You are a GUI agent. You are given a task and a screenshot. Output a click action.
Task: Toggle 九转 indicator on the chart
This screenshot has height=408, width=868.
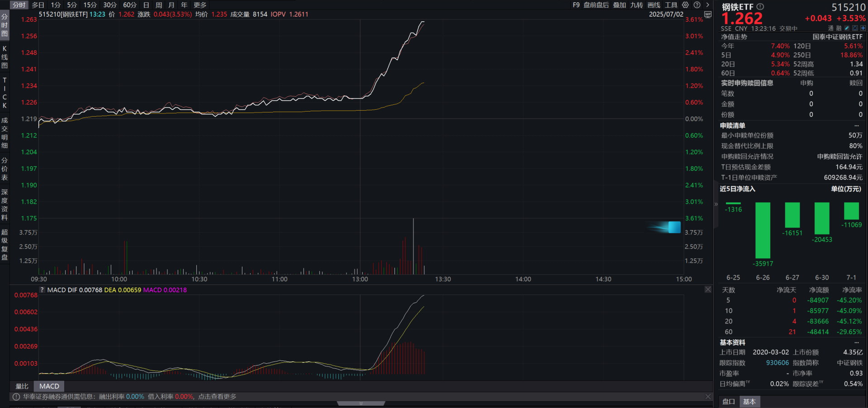click(636, 5)
